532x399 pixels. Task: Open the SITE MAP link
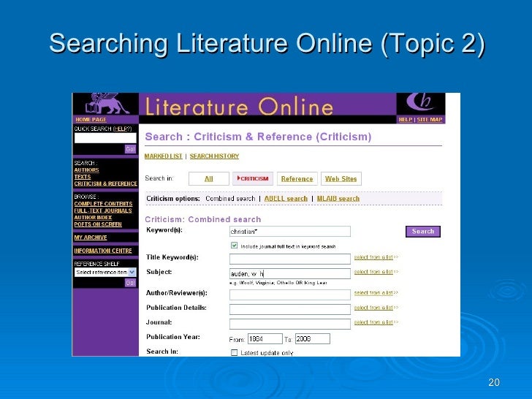pos(430,119)
